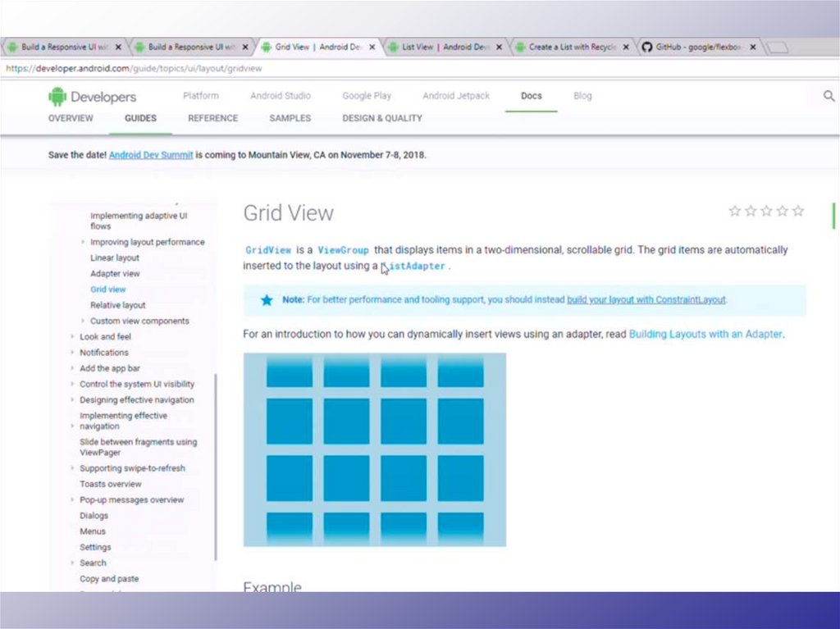840x629 pixels.
Task: Open Toasts overview sidebar item
Action: click(111, 484)
